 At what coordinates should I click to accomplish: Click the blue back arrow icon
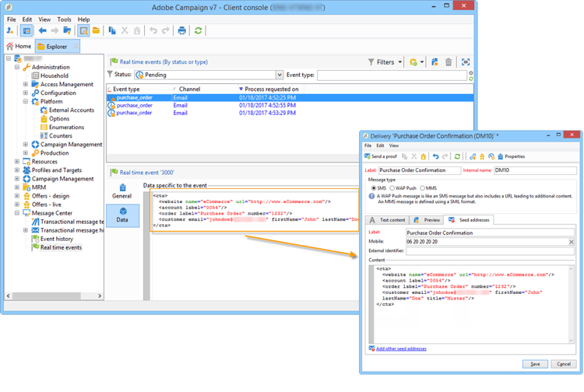pyautogui.click(x=43, y=31)
